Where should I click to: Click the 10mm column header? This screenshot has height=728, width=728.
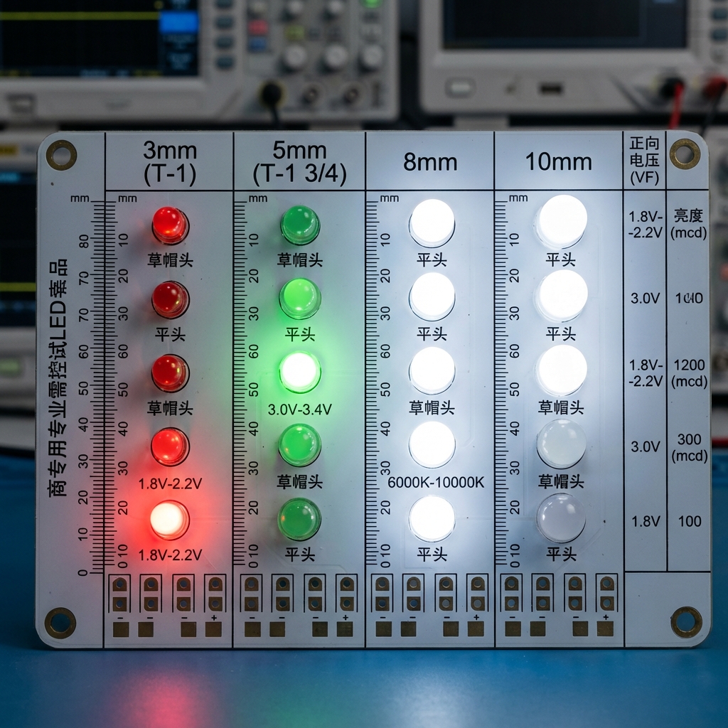tap(558, 161)
